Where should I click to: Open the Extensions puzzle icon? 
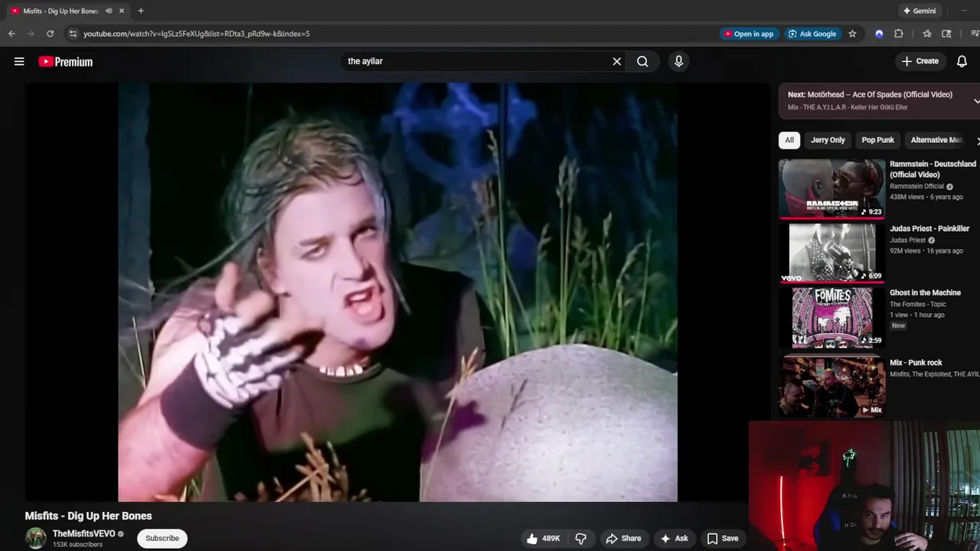point(899,34)
